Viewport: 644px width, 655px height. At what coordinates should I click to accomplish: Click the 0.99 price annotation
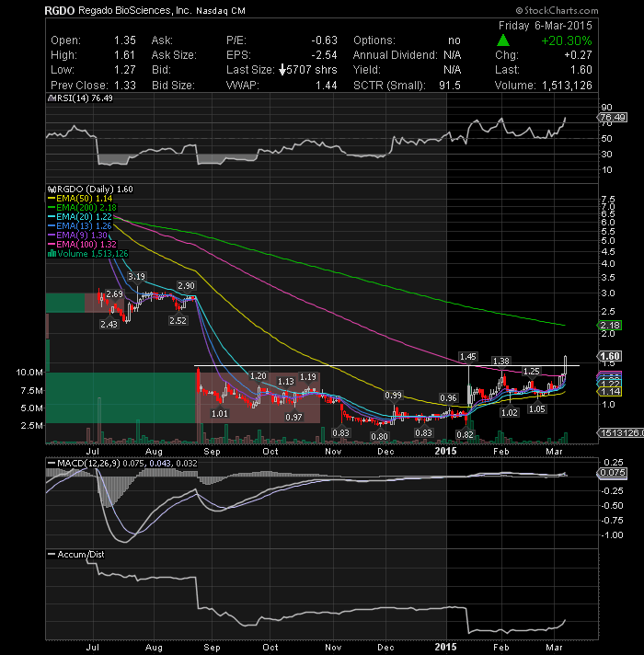pyautogui.click(x=394, y=396)
